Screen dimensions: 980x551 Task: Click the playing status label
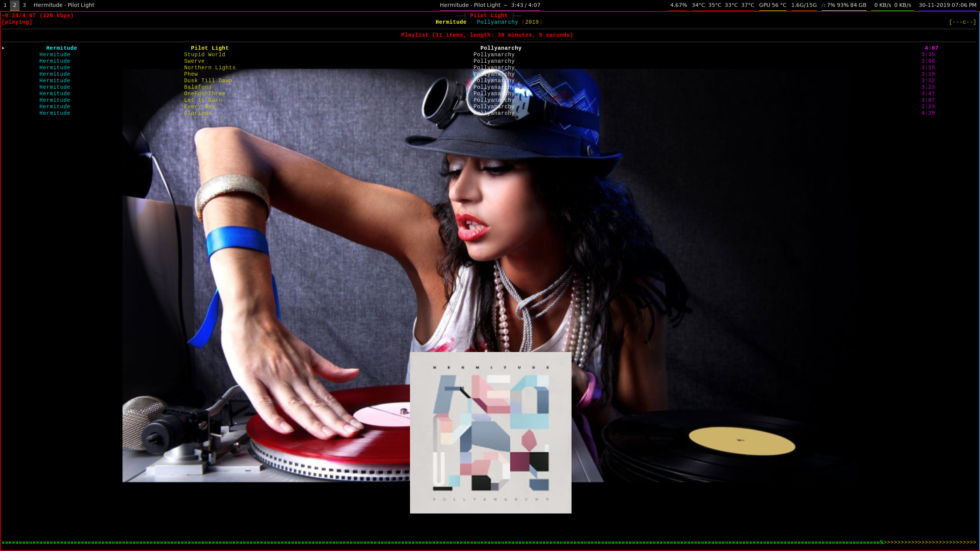coord(17,22)
